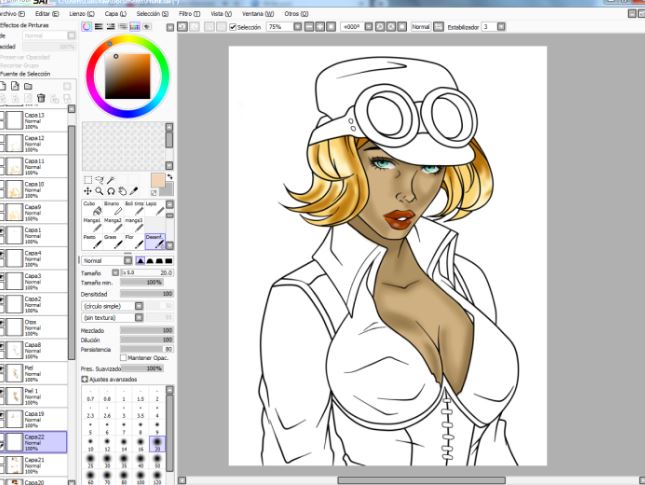
Task: Open the zoom 75% dropdown arrow
Action: [297, 27]
